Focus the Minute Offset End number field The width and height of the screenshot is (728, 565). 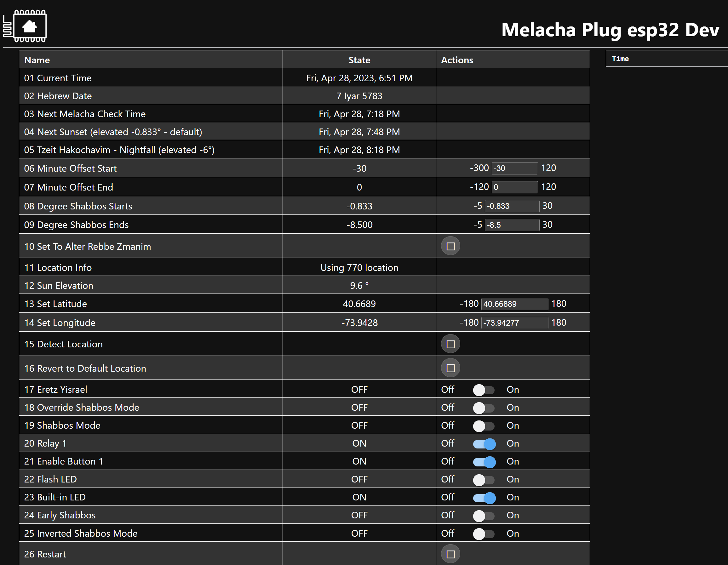point(515,187)
